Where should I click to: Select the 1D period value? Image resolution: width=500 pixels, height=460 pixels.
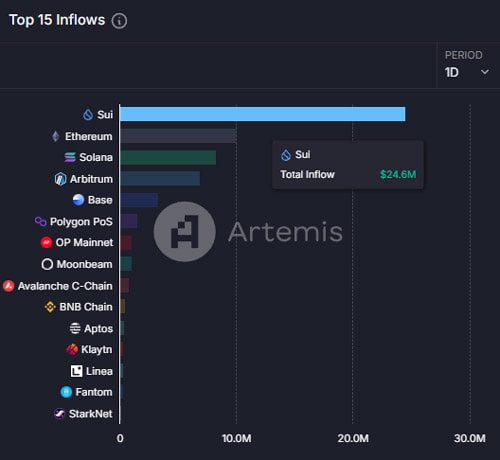tap(452, 72)
